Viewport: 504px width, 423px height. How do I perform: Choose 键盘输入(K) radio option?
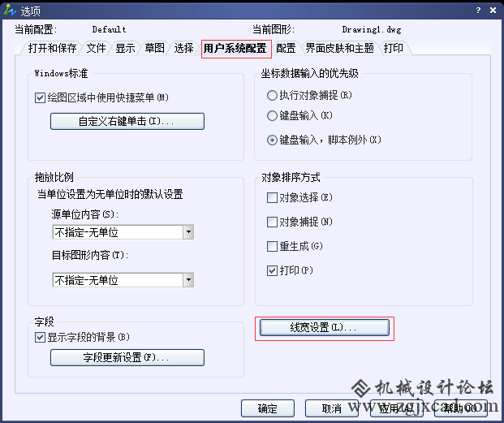point(272,116)
